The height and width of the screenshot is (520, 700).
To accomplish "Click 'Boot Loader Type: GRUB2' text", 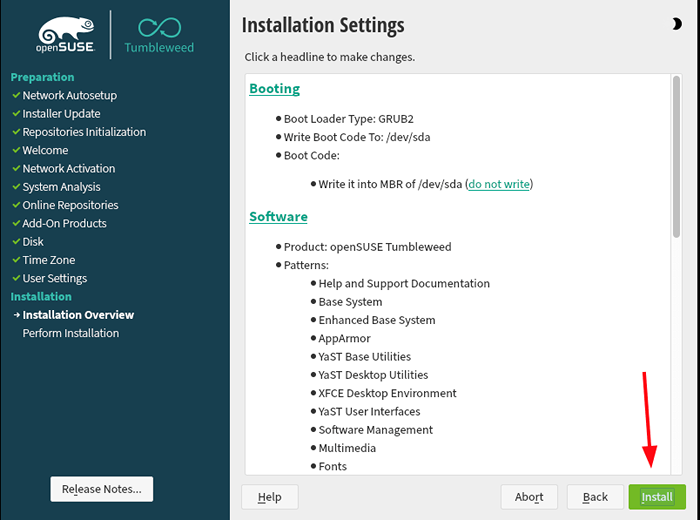I will (x=349, y=119).
